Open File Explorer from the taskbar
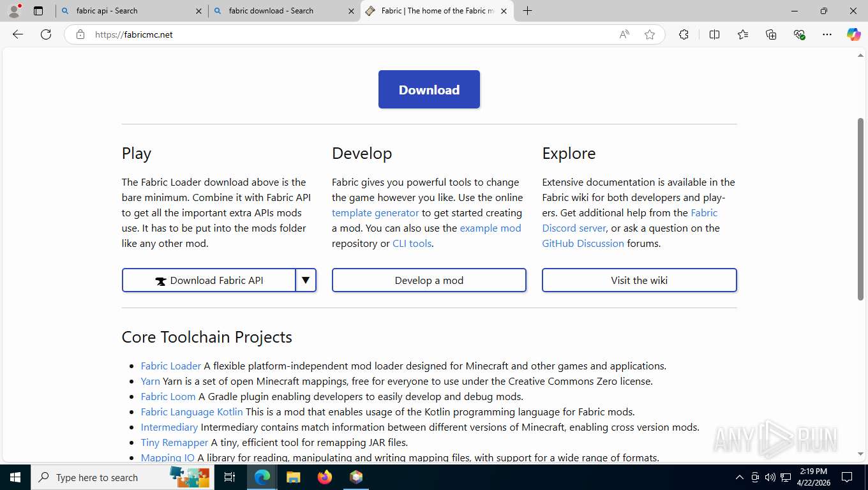 (294, 477)
